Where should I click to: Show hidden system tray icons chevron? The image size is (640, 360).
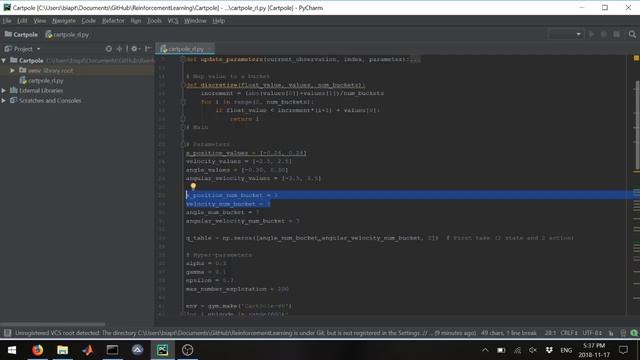pyautogui.click(x=485, y=350)
